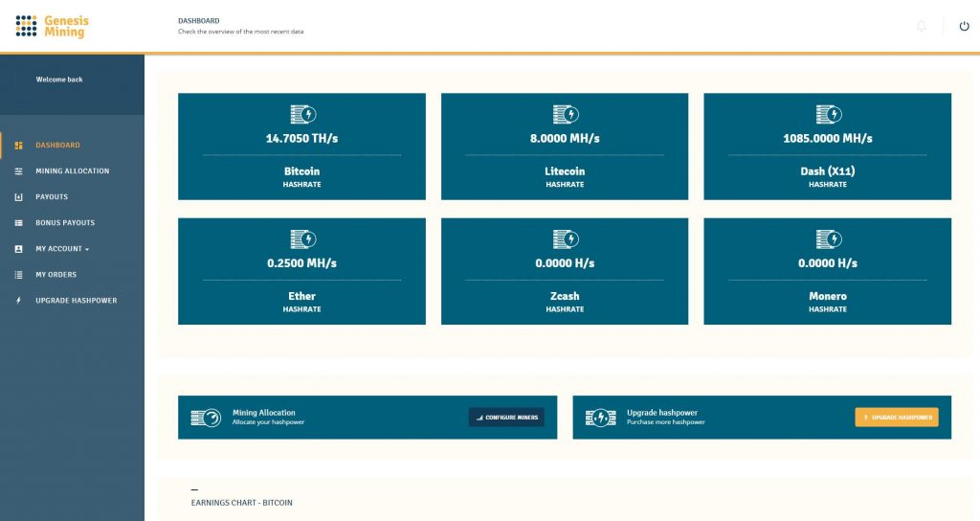
Task: Click the Upgrade hashpower server icon
Action: [x=601, y=418]
